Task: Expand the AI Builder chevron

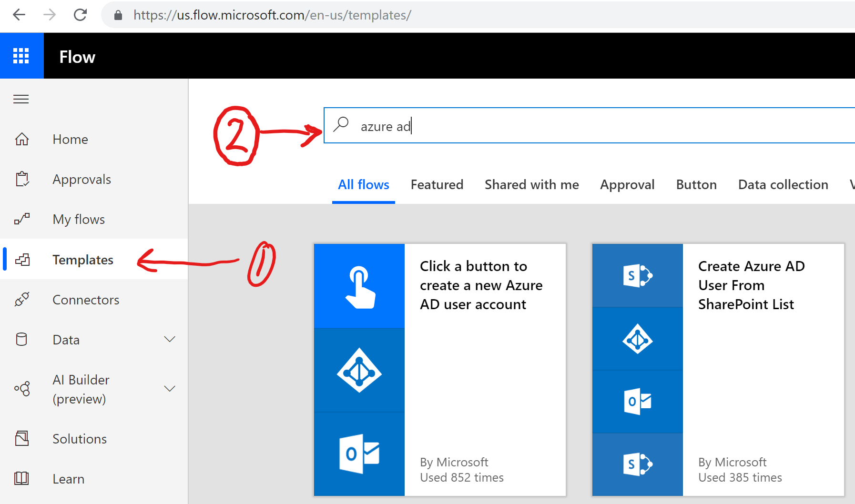Action: click(170, 389)
